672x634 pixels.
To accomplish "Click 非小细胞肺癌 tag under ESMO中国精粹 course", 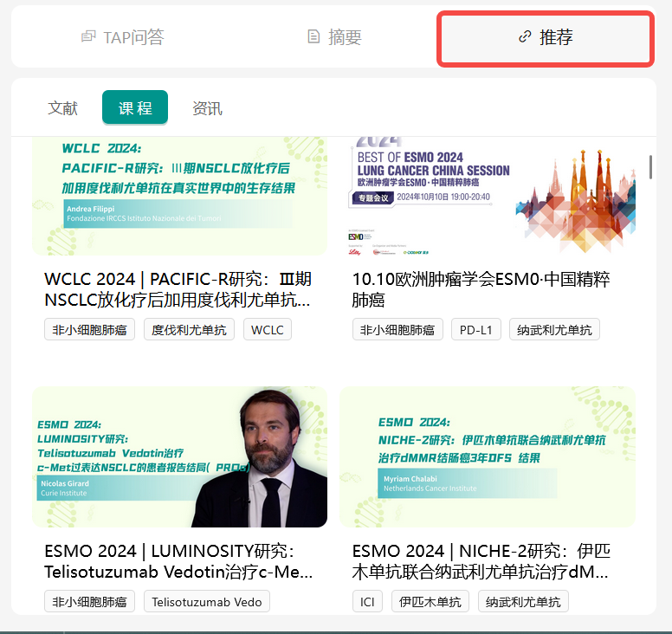I will (x=397, y=330).
